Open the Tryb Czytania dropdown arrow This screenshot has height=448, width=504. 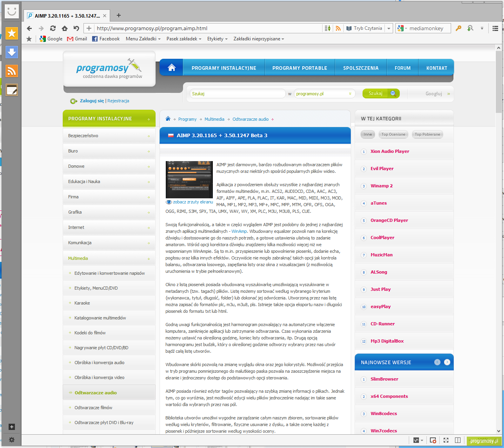point(388,28)
